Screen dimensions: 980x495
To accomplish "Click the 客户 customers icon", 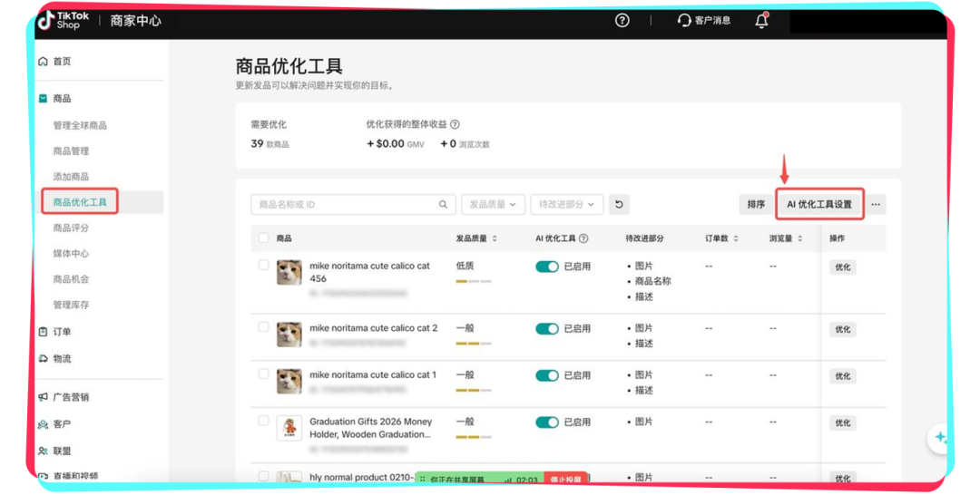I will tap(43, 424).
